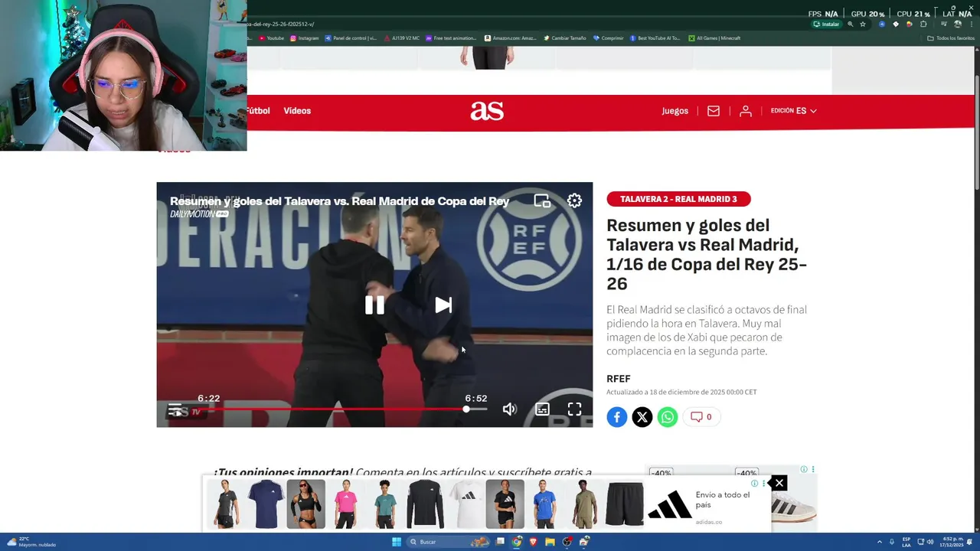Screen dimensions: 980x551
Task: Open the ad info icon on Adidas banner
Action: [754, 484]
